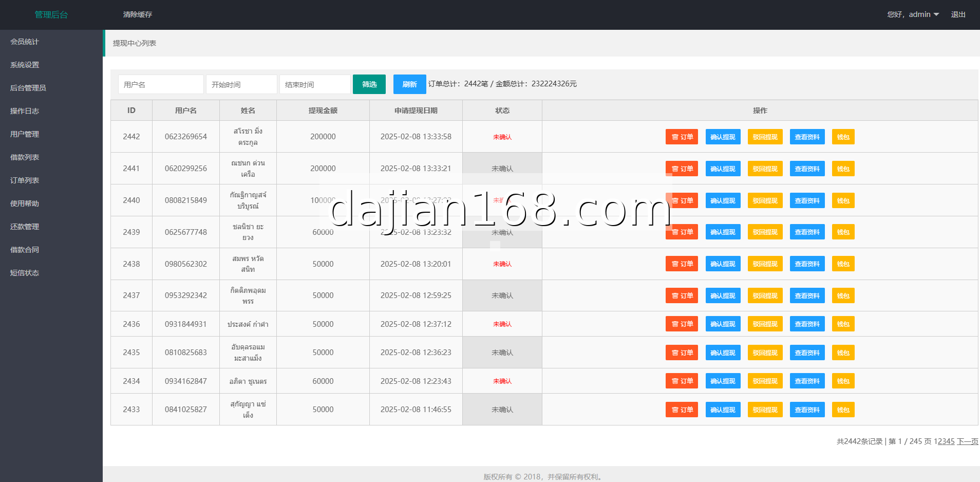
Task: Go to the next page via 下一页
Action: [968, 441]
